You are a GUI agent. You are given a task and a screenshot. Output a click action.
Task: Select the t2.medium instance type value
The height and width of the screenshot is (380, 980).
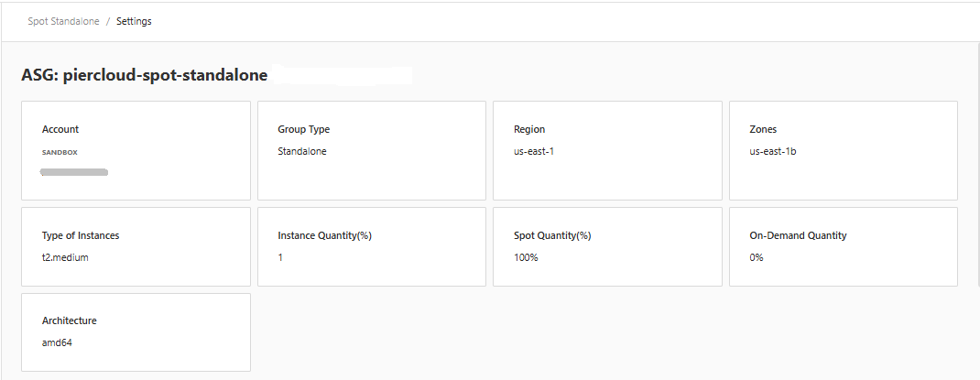tap(65, 257)
